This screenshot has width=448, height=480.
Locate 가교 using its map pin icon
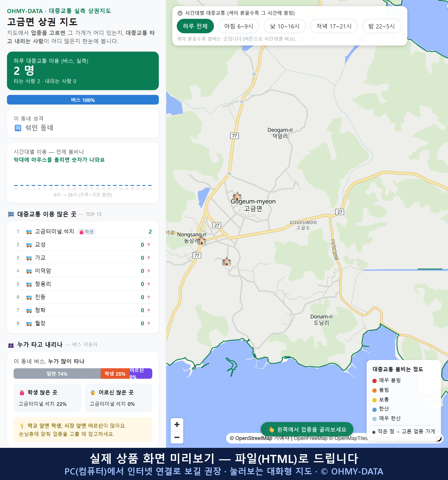[149, 258]
